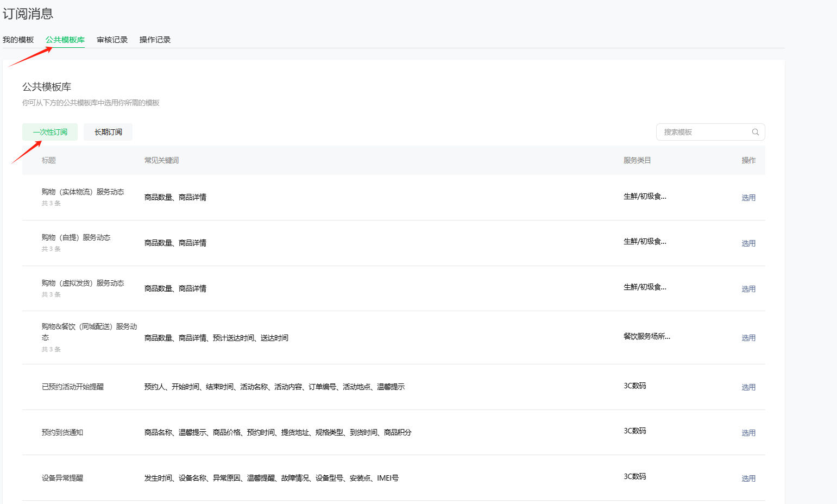The image size is (837, 504).
Task: Use 选用 for 设备异常提醒 template
Action: [x=748, y=478]
